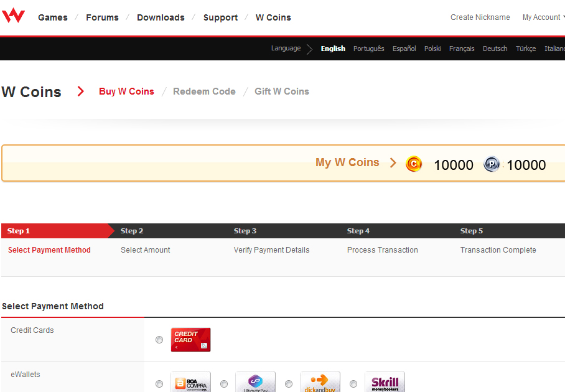The width and height of the screenshot is (565, 392).
Task: Click the Step 2 header
Action: click(x=132, y=231)
